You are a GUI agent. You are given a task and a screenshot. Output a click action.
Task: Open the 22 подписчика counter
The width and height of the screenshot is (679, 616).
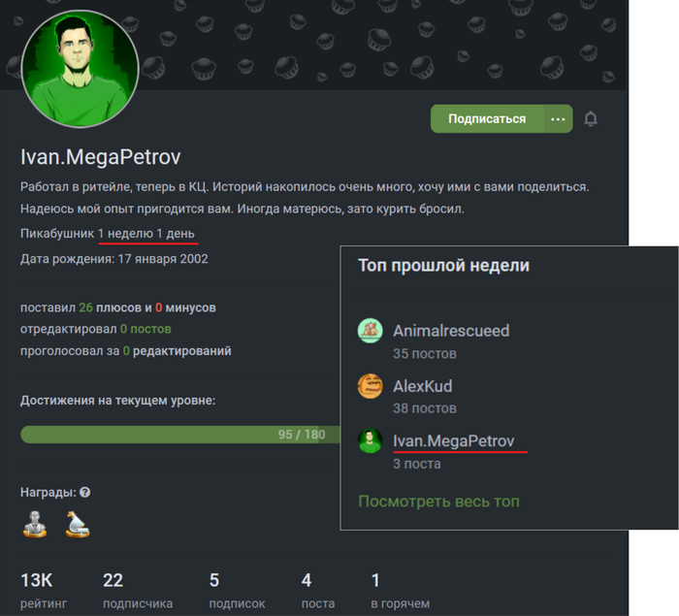[138, 591]
